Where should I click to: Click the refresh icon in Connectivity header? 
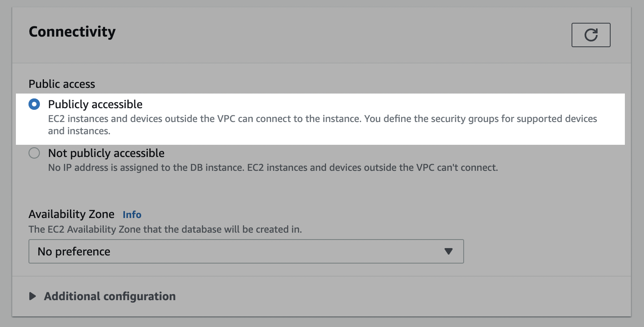point(591,35)
